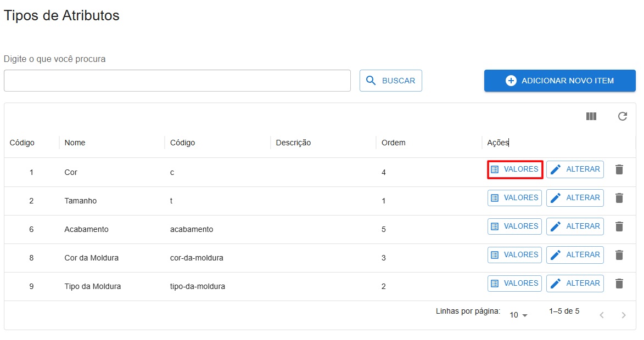This screenshot has width=644, height=340.
Task: Delete the Tipo da Moldura row
Action: coord(619,284)
